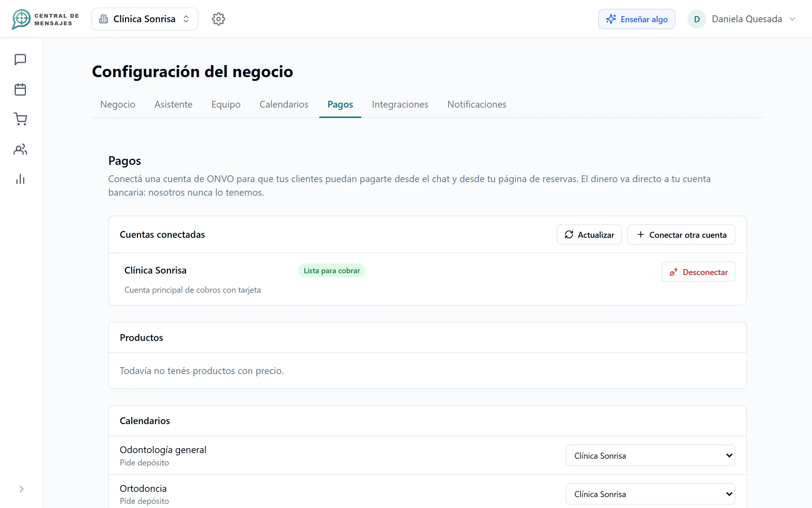Switch to the Negocio tab
The height and width of the screenshot is (508, 812).
(118, 104)
